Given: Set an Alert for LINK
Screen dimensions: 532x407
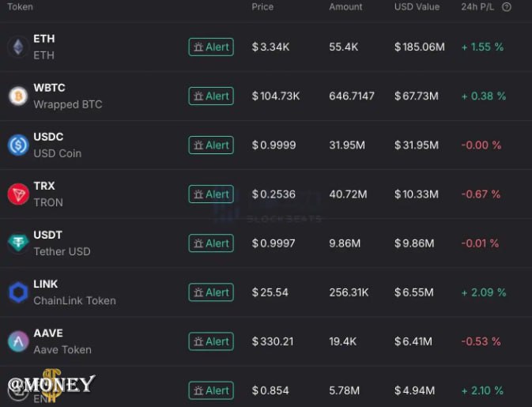Looking at the screenshot, I should [211, 292].
